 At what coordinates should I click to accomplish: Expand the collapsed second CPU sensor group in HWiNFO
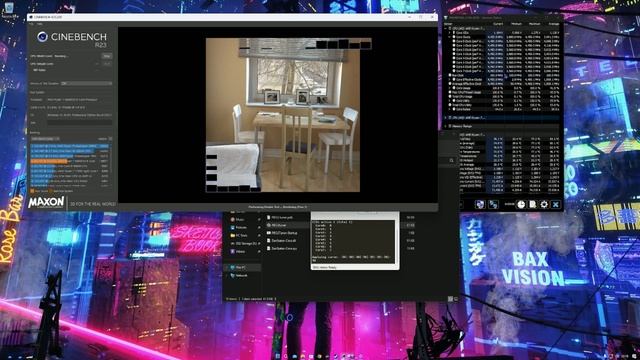pyautogui.click(x=446, y=118)
